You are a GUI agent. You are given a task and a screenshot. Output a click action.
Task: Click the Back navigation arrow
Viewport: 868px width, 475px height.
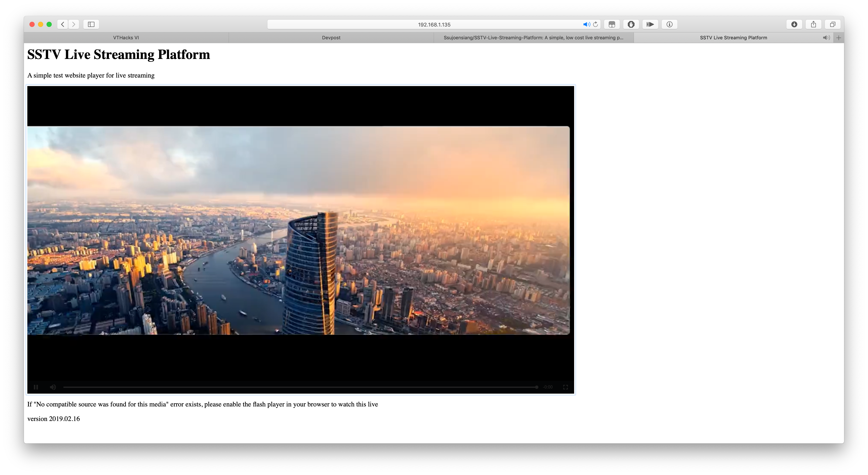tap(63, 24)
